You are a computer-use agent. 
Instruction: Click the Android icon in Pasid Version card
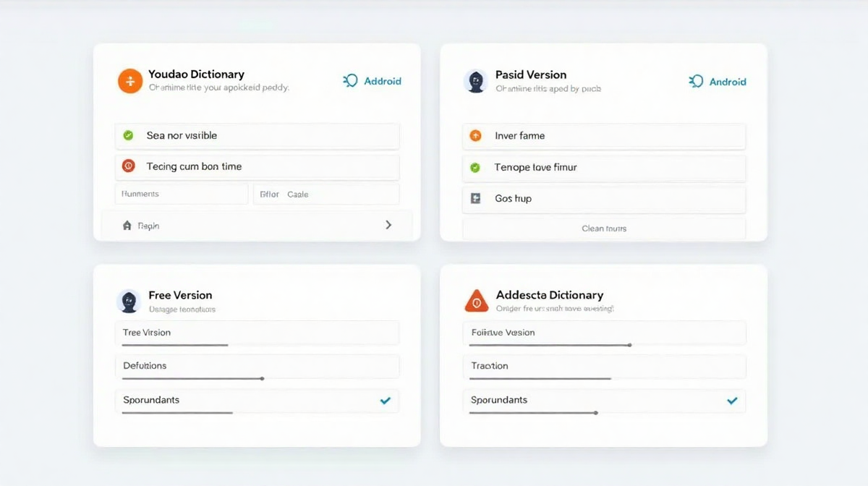697,81
